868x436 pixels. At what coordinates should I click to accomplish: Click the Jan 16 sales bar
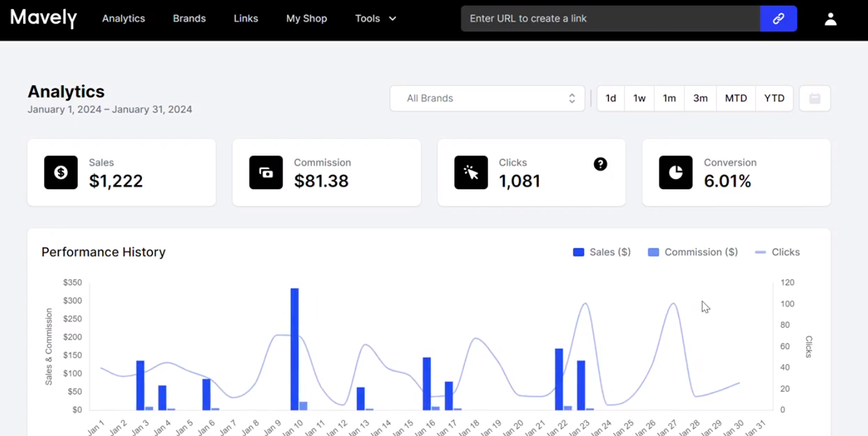427,384
